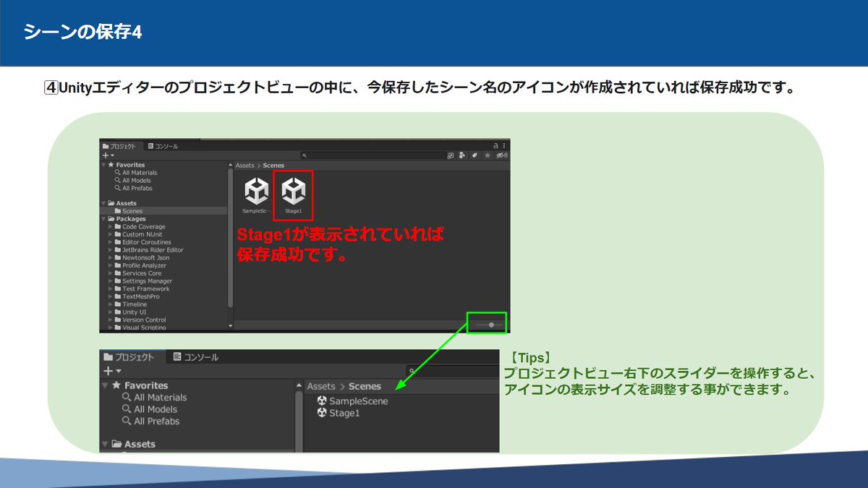Switch to the プロジェクト tab in the upper panel
Image resolution: width=868 pixels, height=488 pixels.
120,146
